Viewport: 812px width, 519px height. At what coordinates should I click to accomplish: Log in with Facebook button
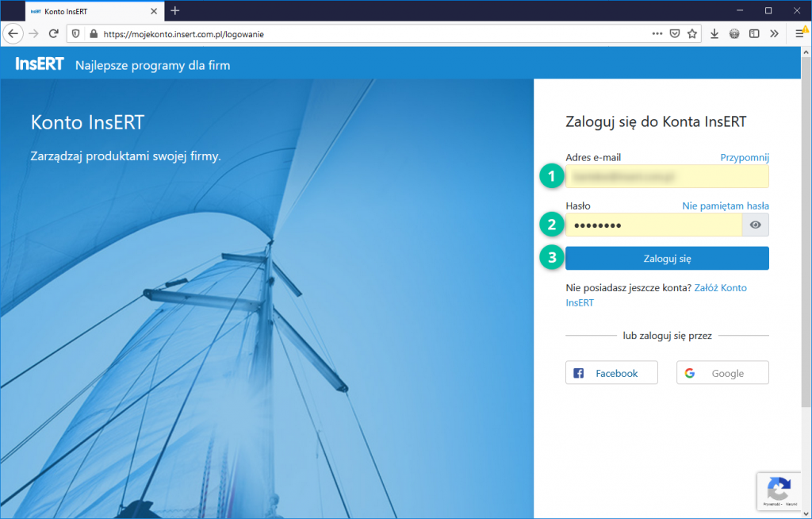tap(611, 373)
